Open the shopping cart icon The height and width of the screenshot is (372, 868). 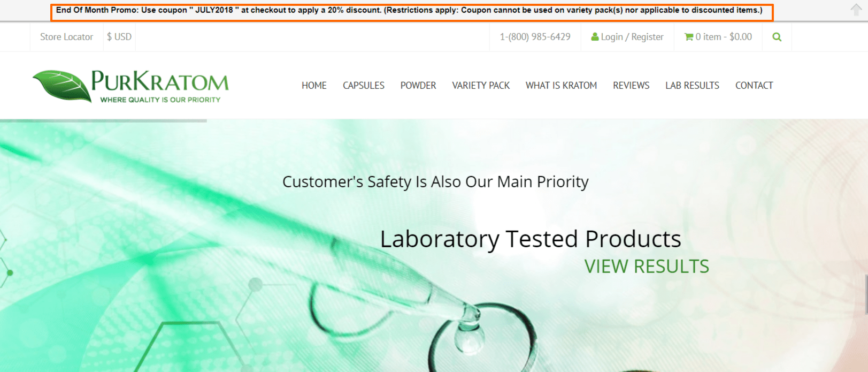[x=689, y=37]
